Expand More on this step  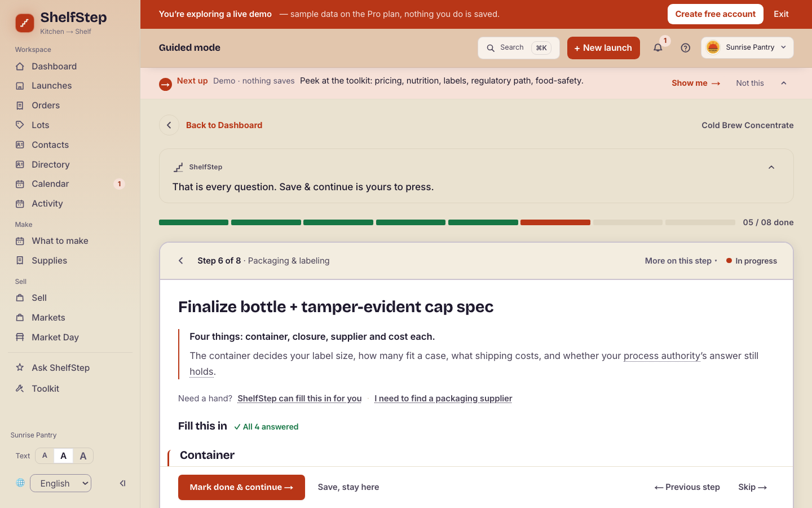point(681,261)
